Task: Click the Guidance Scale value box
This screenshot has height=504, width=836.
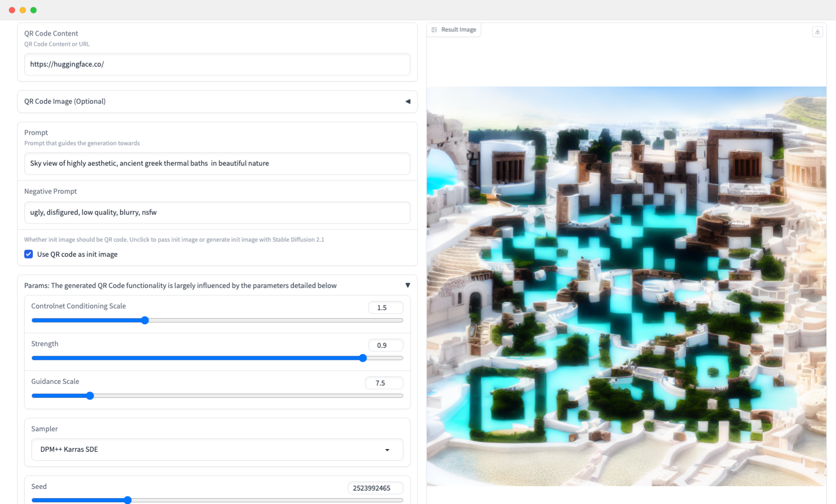Action: tap(384, 383)
